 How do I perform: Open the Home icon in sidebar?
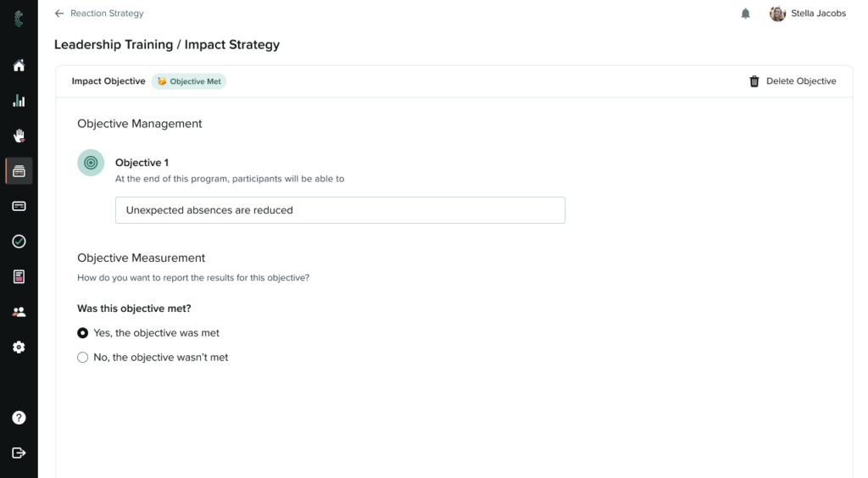click(x=19, y=65)
